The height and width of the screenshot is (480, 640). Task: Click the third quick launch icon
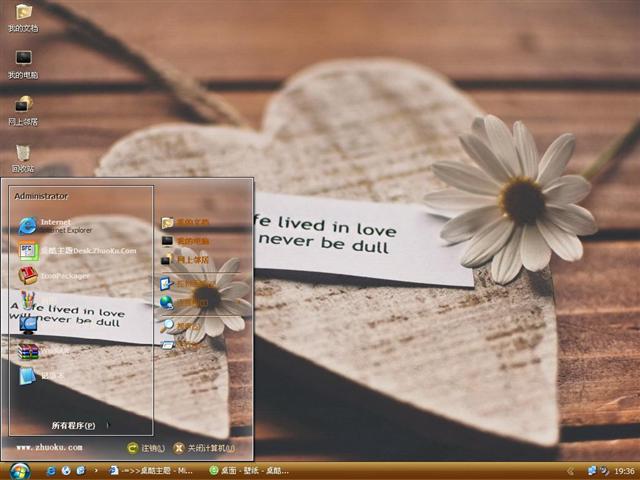click(80, 471)
